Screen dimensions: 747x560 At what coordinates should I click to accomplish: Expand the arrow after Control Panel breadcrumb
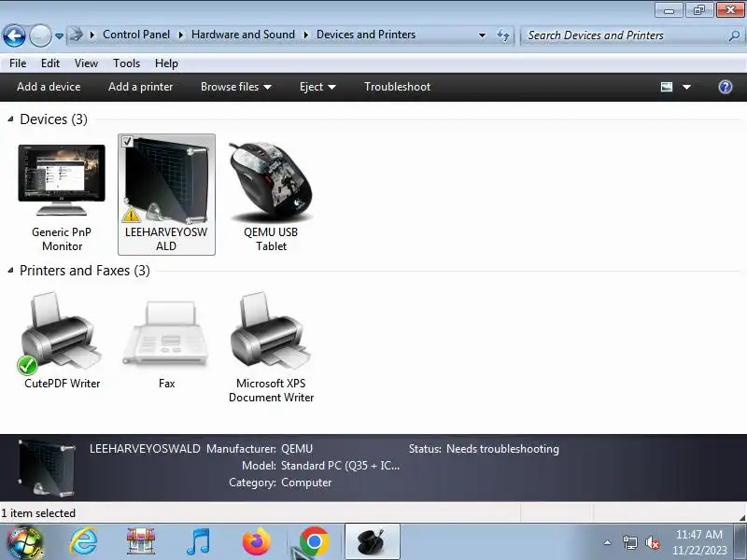(181, 35)
